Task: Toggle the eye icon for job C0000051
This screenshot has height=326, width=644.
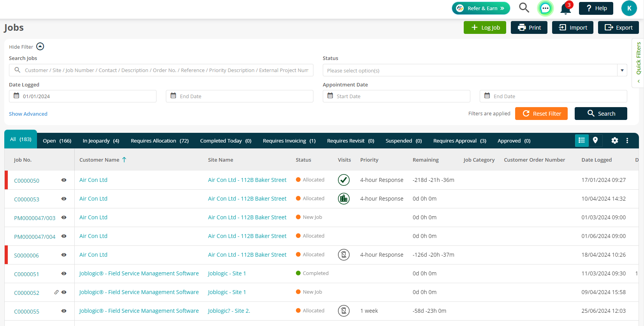Action: (x=64, y=273)
